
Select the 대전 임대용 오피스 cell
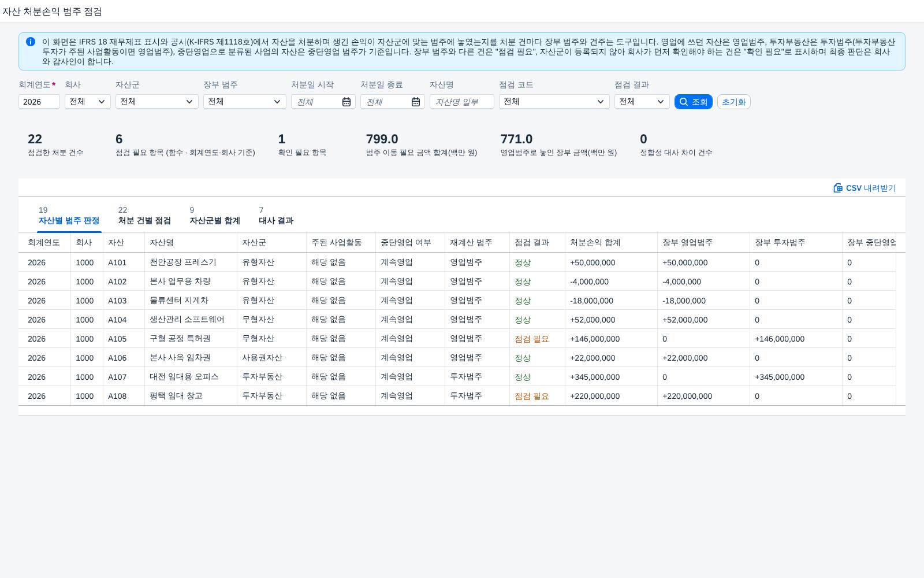coord(191,377)
